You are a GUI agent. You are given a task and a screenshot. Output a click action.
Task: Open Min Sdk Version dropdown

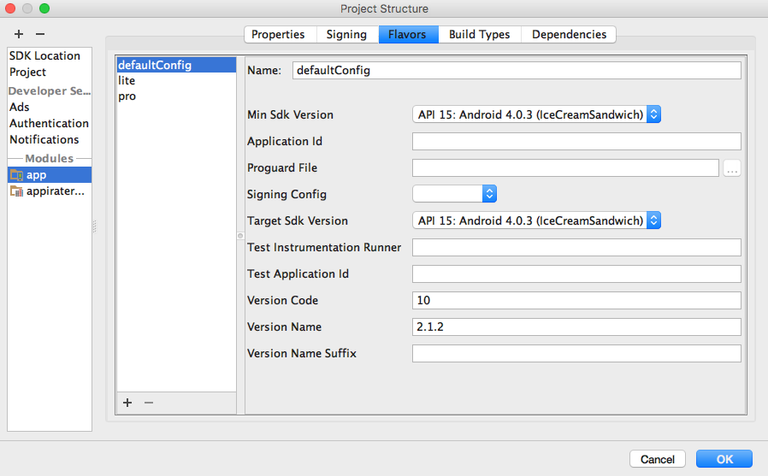(x=537, y=115)
